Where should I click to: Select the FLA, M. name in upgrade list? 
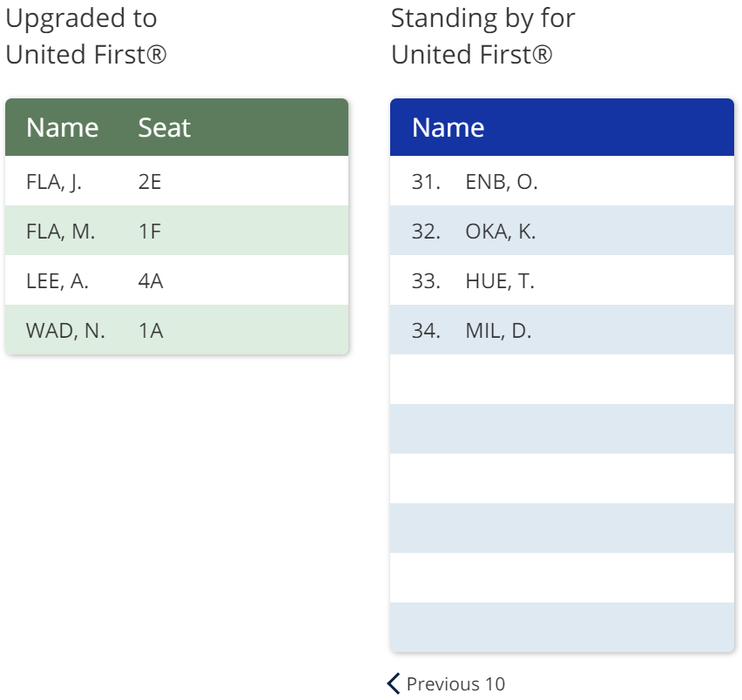click(61, 232)
